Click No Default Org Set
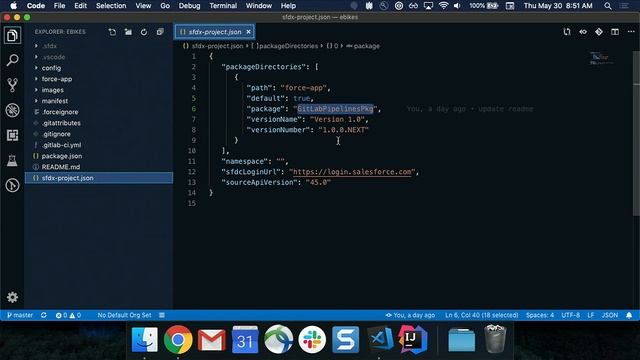This screenshot has width=640, height=360. pyautogui.click(x=124, y=315)
